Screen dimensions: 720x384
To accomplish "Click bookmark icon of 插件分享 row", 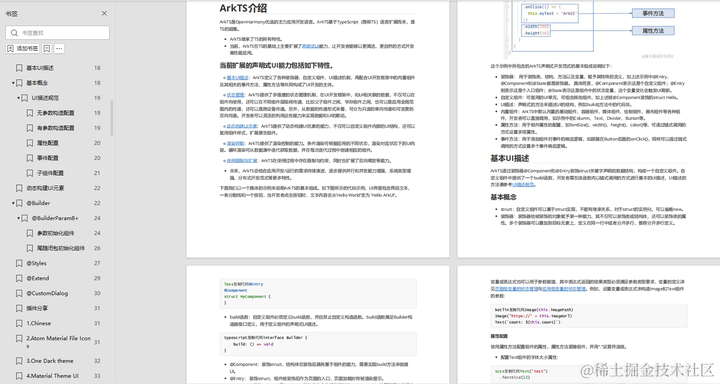I will [x=19, y=308].
